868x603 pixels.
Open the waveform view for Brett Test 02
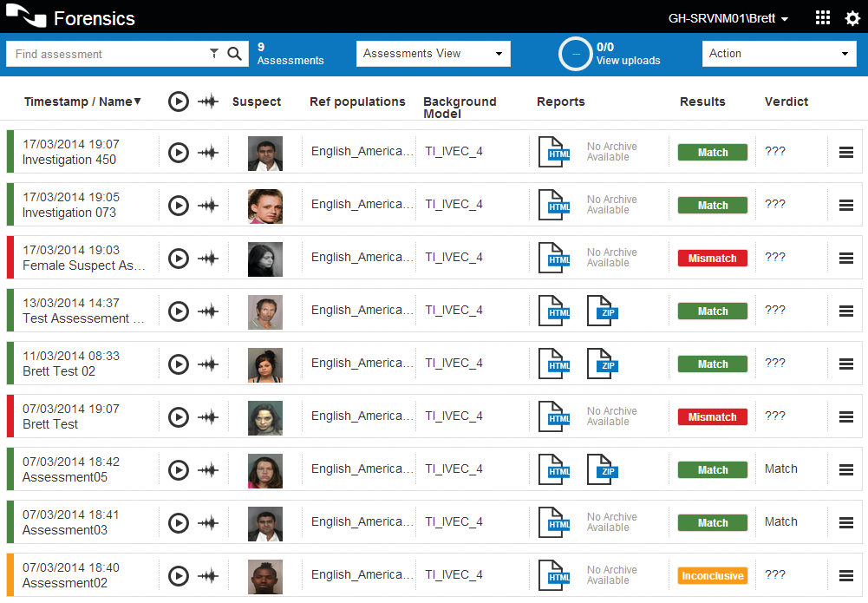[x=208, y=364]
